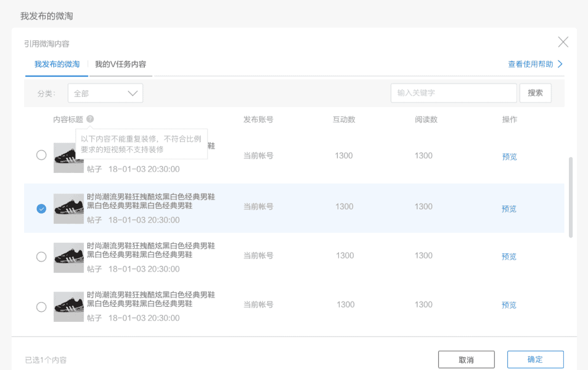Click the vertical scrollbar of the content list
The width and height of the screenshot is (588, 370).
(x=570, y=197)
